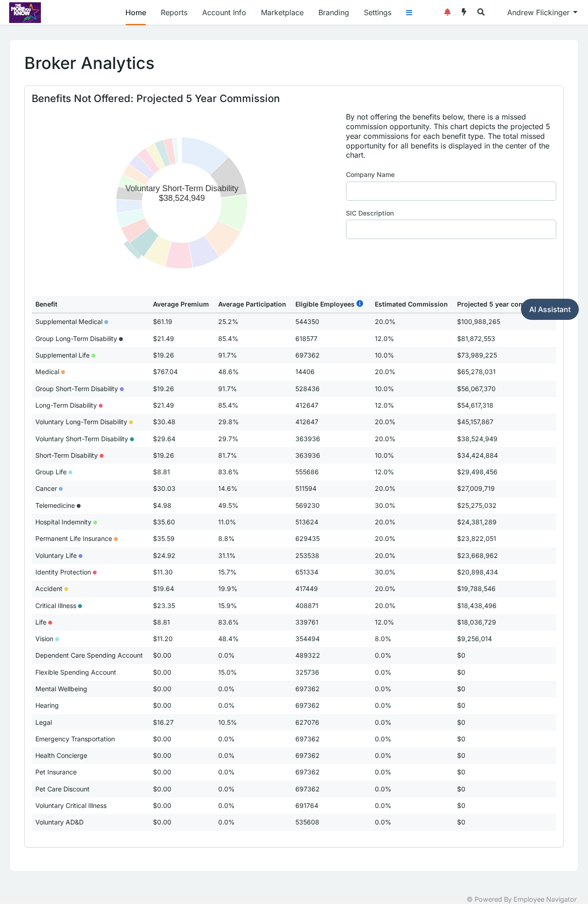
Task: Focus the Company Name input field
Action: (x=451, y=191)
